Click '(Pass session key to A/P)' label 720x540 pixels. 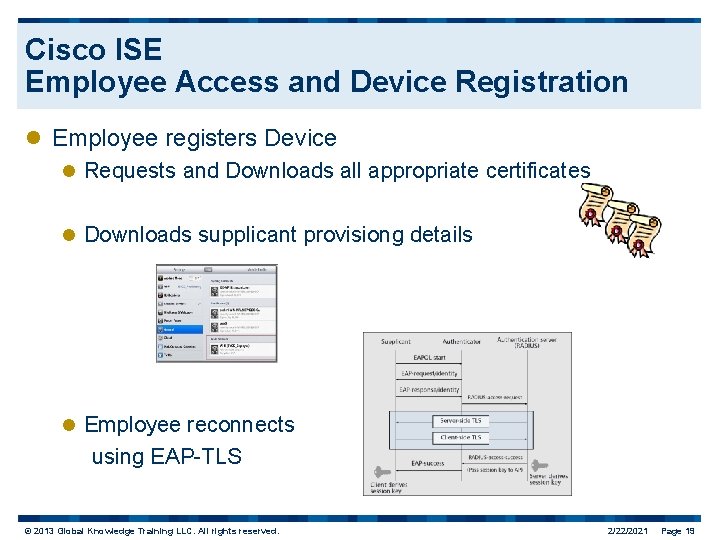point(495,470)
